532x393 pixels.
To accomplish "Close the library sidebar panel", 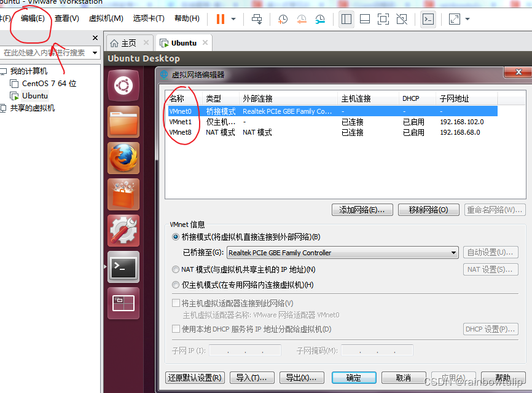I will pos(95,38).
